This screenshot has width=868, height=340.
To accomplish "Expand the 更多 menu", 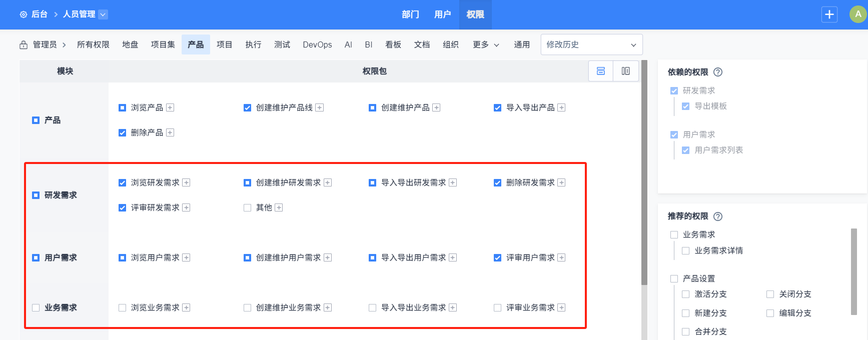I will pyautogui.click(x=486, y=44).
